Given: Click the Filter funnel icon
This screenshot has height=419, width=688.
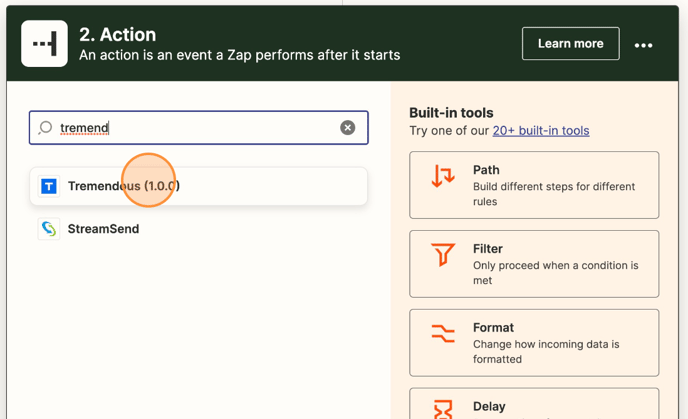Looking at the screenshot, I should (x=443, y=254).
